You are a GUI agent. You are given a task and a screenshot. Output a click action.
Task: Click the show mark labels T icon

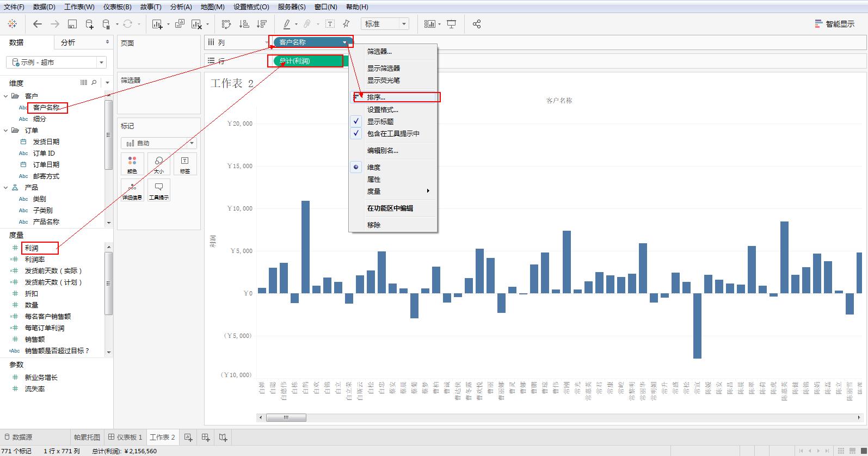pyautogui.click(x=330, y=24)
